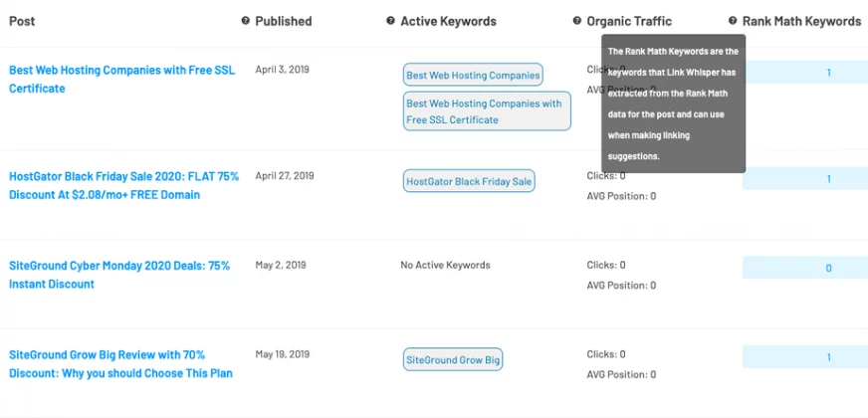Click help icon beside Rank Math Keywords

coord(733,21)
